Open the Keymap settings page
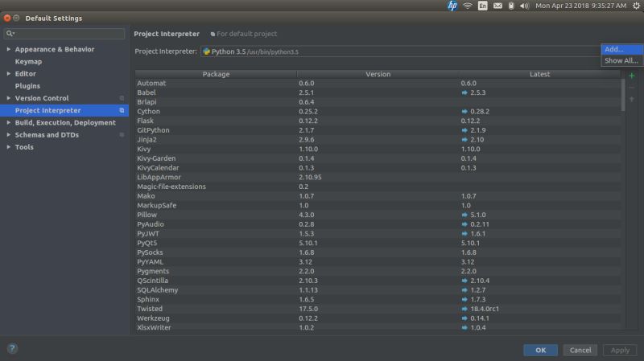Viewport: 644px width, 361px height. 28,62
